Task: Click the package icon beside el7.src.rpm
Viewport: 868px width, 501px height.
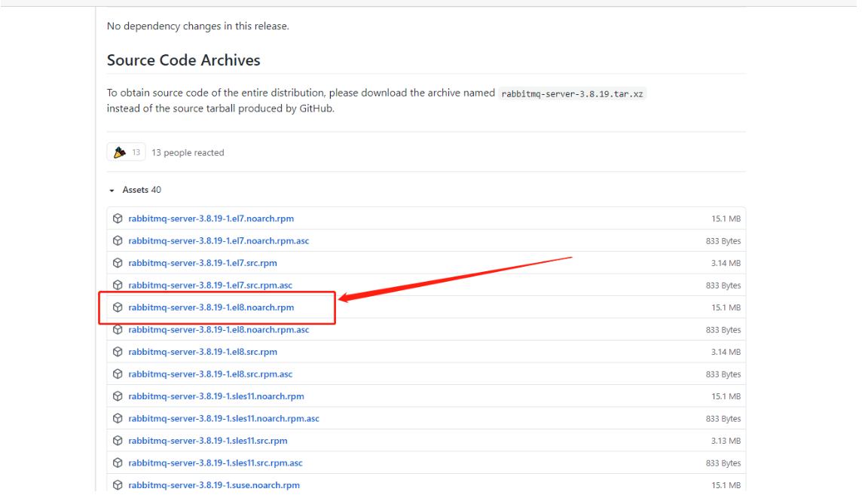Action: (x=118, y=263)
